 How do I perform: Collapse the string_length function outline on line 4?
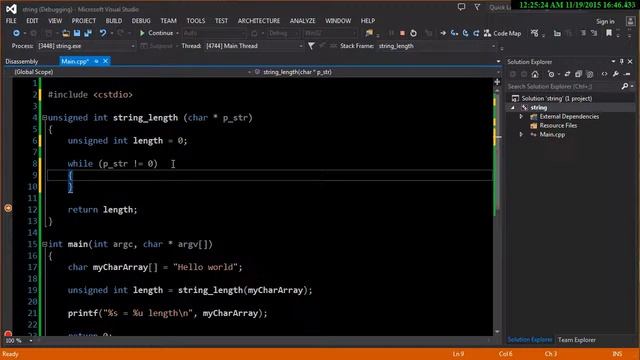tap(44, 118)
